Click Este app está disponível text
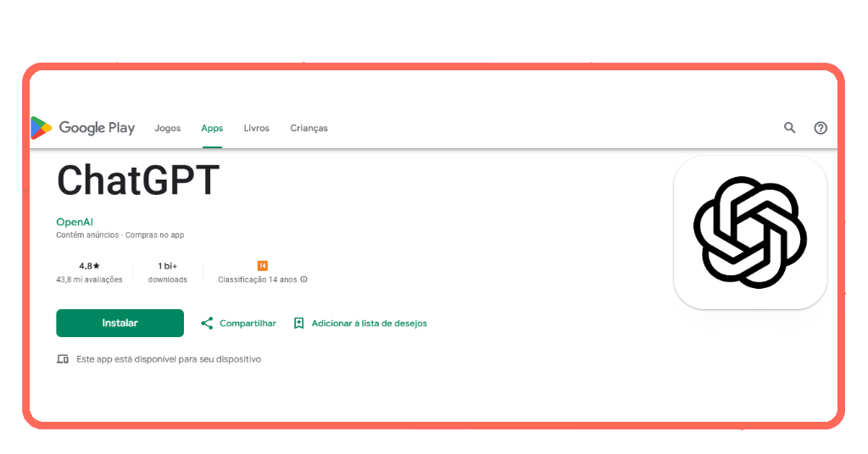The width and height of the screenshot is (868, 454). point(169,359)
